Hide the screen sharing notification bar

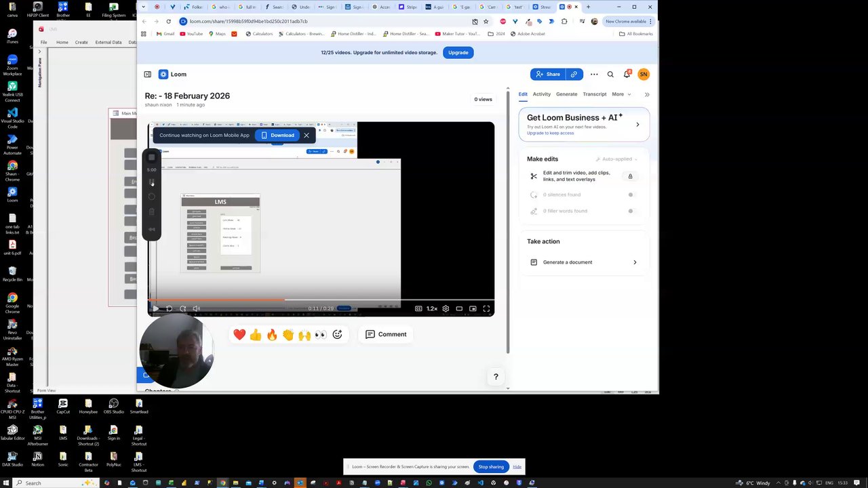[517, 467]
